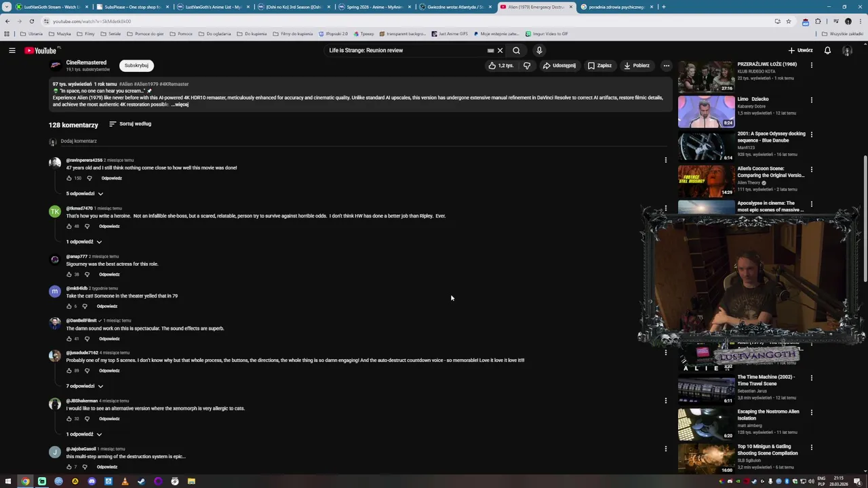868x488 pixels.
Task: Reply to the @ravinperera4255 comment
Action: (112, 178)
